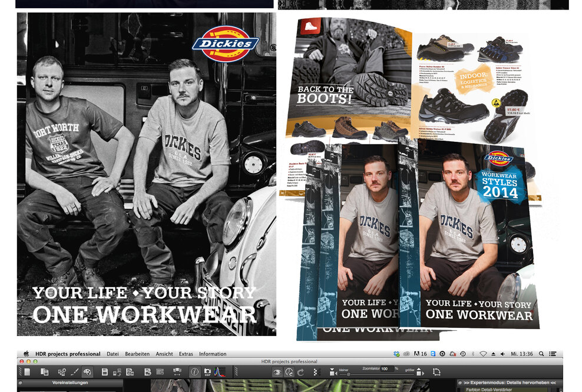Open the color palette tool
This screenshot has height=392, width=582.
pyautogui.click(x=87, y=372)
